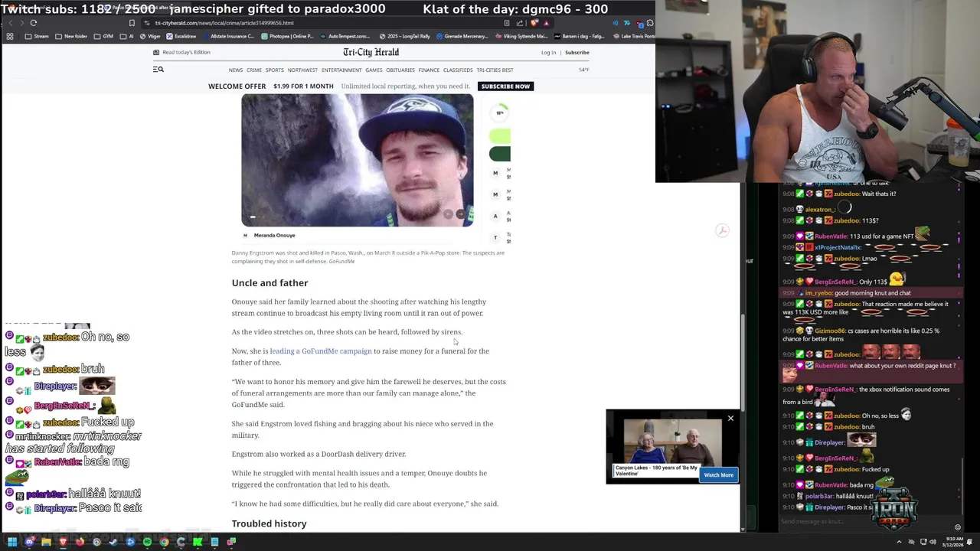Open the New folder bookmark folder
Image resolution: width=980 pixels, height=551 pixels.
click(70, 36)
